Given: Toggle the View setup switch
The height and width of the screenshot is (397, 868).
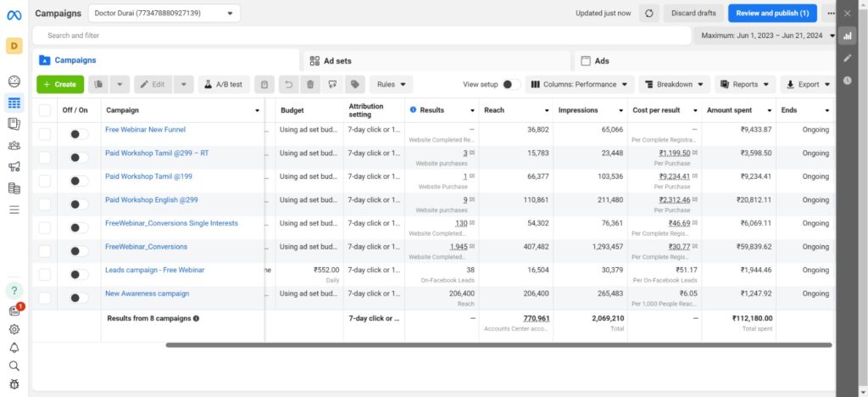Looking at the screenshot, I should (511, 85).
